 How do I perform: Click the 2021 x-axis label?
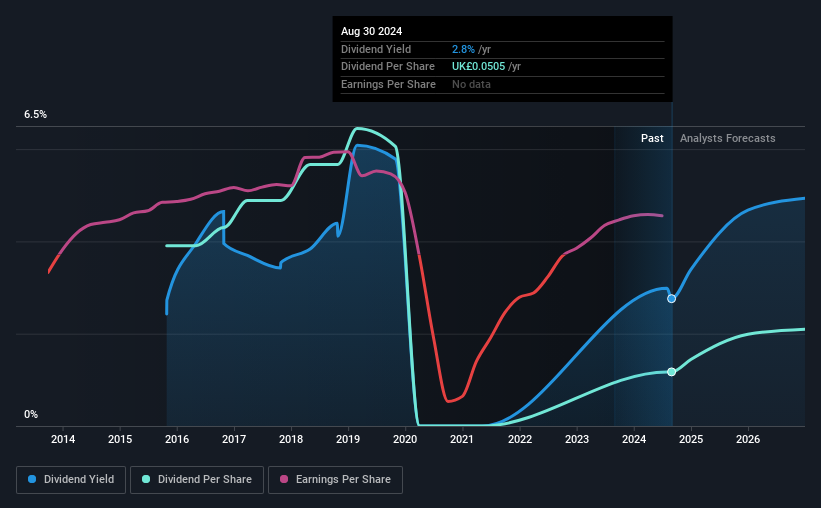[x=462, y=439]
